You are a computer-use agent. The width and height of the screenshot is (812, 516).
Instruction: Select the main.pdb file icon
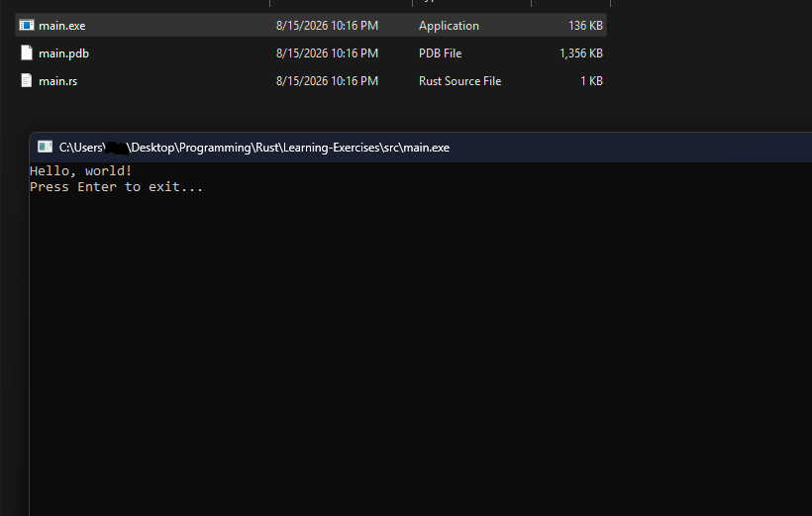tap(27, 52)
